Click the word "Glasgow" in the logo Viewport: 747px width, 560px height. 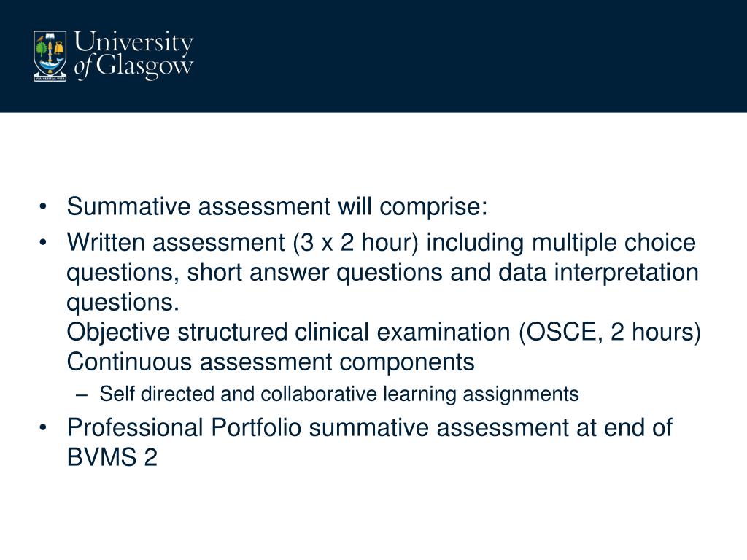(x=144, y=66)
